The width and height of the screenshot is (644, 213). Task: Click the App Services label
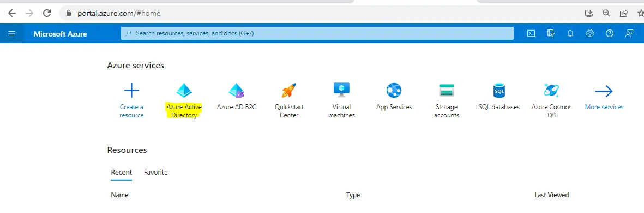click(394, 107)
